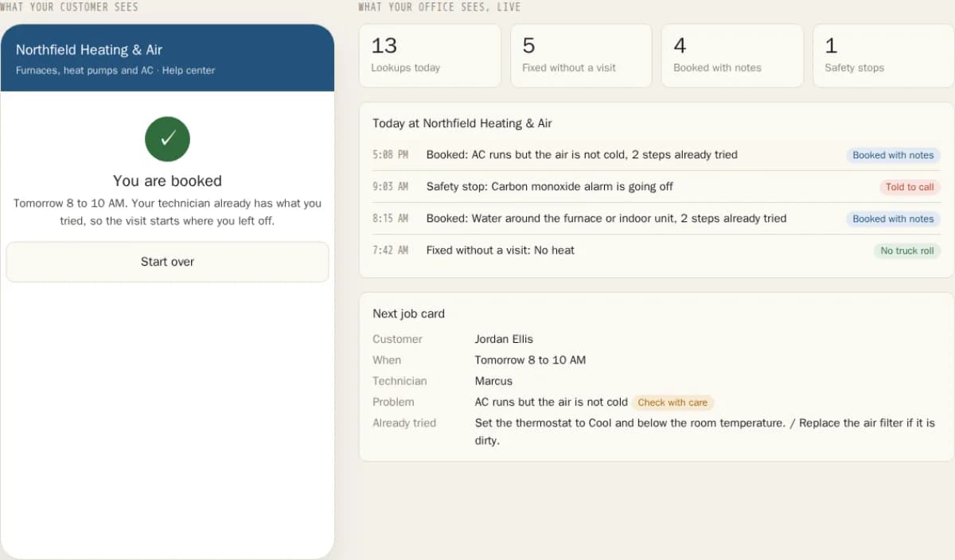The image size is (955, 560).
Task: Click the 7:42 AM timestamp
Action: coord(390,251)
